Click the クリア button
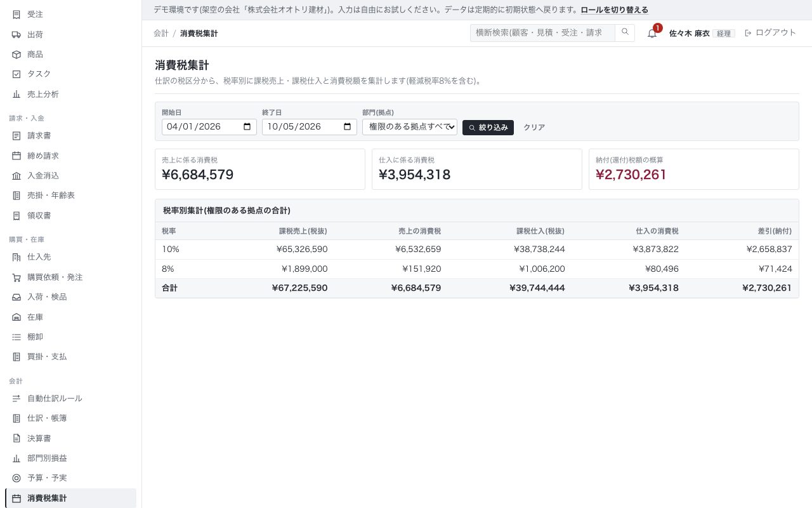This screenshot has height=508, width=812. (534, 127)
